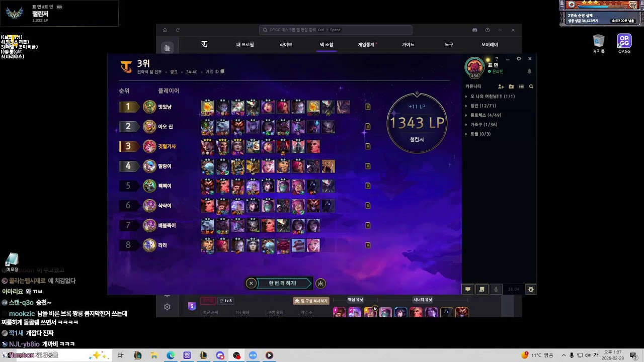Click the OP.GG sidebar panel icon
This screenshot has height=362, width=644.
point(167,48)
